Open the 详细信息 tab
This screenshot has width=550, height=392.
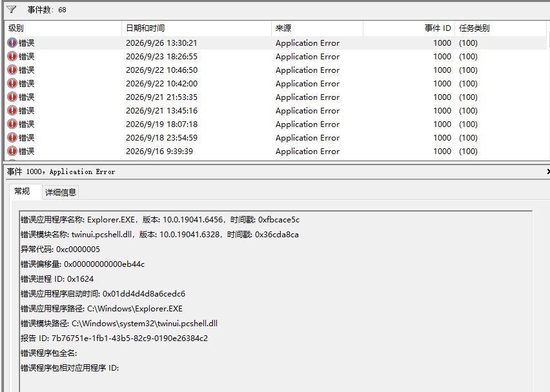pyautogui.click(x=60, y=192)
